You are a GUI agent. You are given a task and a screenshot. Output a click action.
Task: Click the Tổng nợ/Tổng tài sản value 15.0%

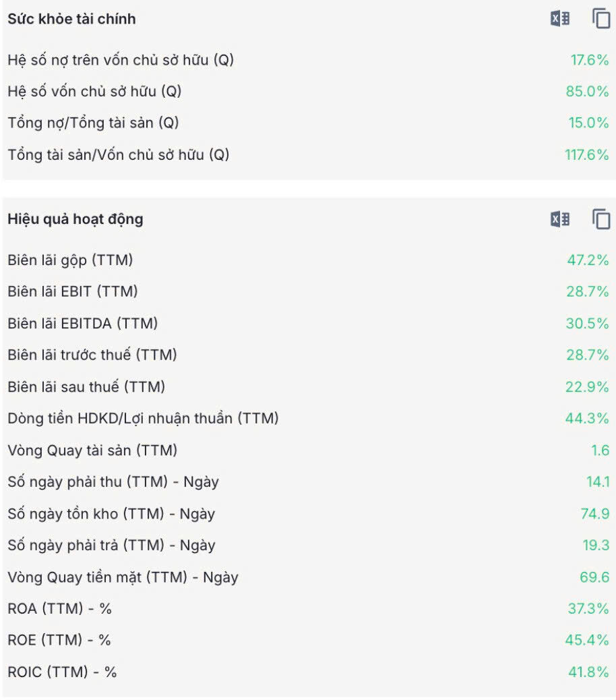(x=588, y=123)
